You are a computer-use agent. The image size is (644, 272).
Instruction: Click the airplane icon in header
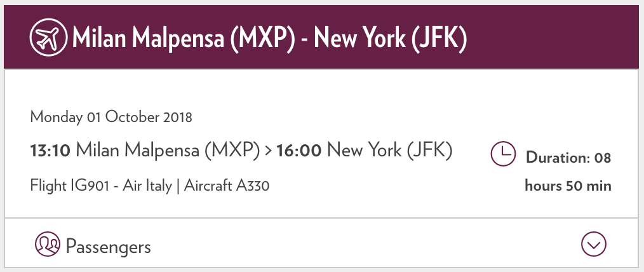tap(48, 37)
